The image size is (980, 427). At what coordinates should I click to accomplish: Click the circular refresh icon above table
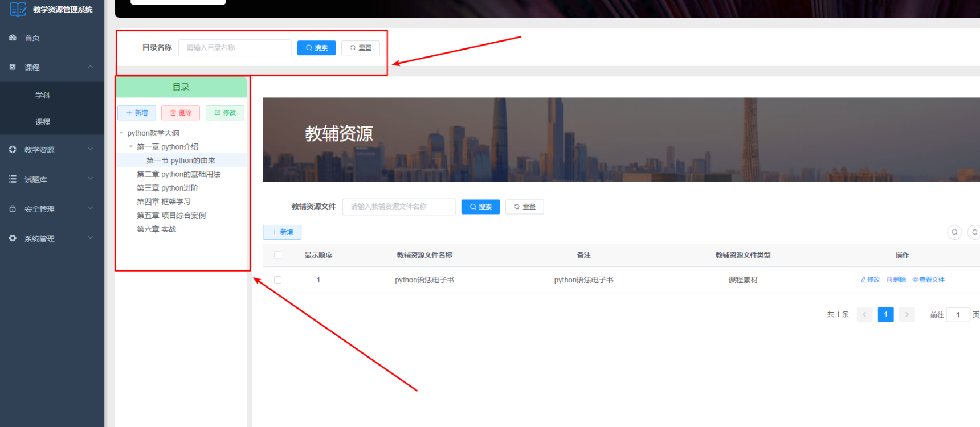[974, 232]
